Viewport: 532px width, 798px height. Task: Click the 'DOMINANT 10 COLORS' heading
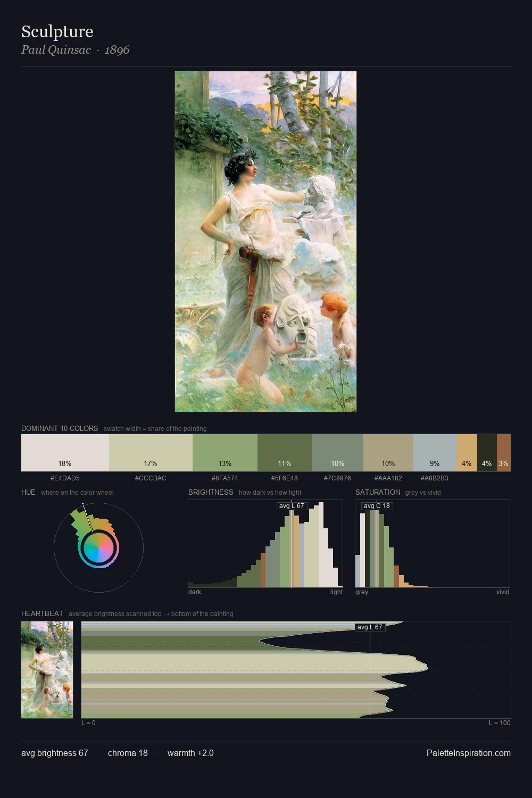point(60,428)
